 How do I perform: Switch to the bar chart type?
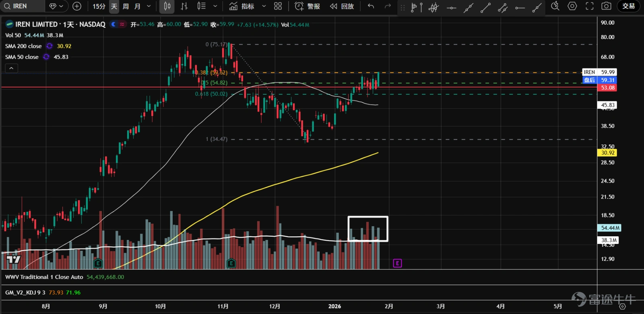tap(184, 6)
